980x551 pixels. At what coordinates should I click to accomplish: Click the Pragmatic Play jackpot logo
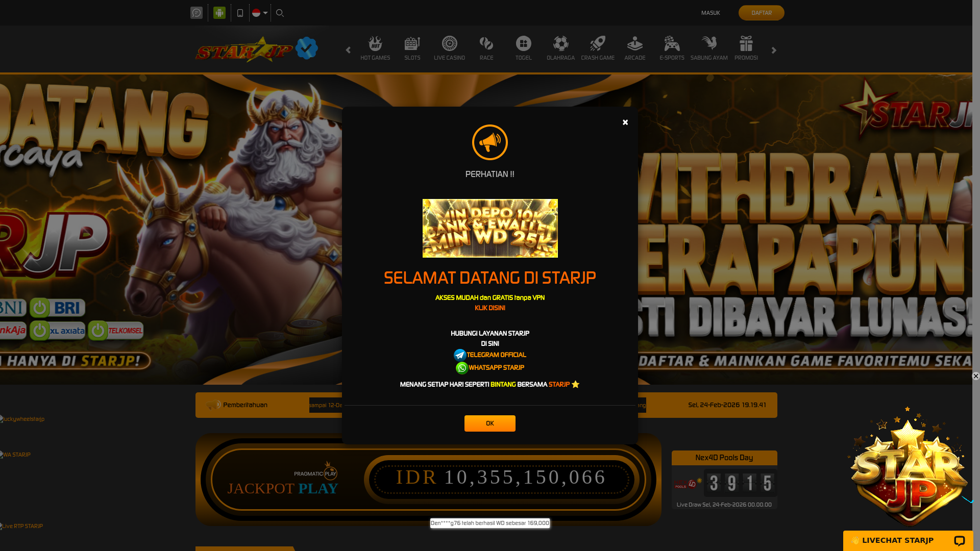tap(316, 471)
